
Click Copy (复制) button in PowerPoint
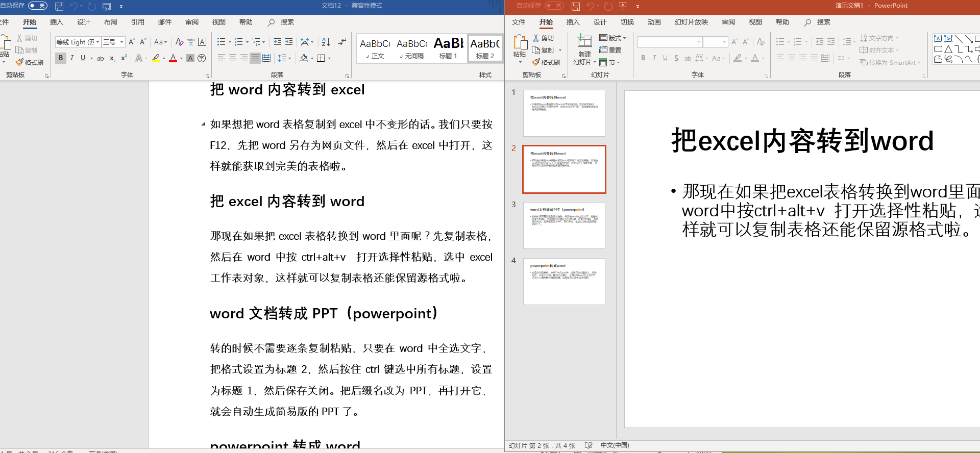click(x=544, y=50)
